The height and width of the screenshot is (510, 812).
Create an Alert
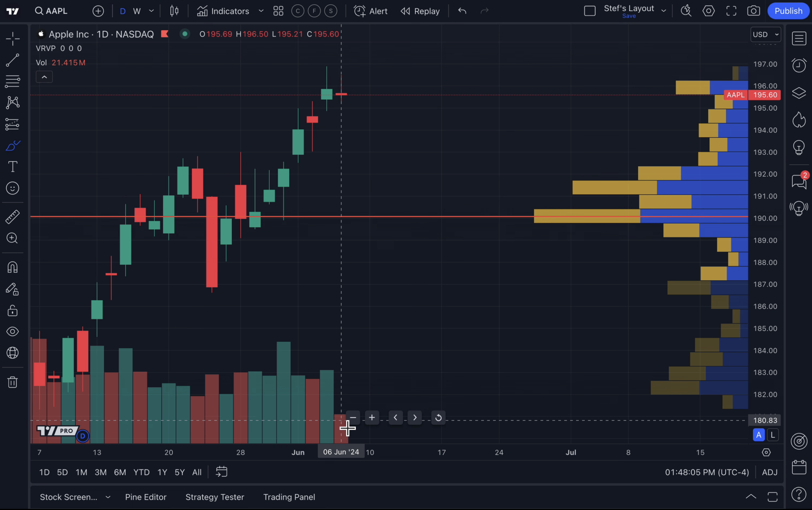[x=370, y=11]
